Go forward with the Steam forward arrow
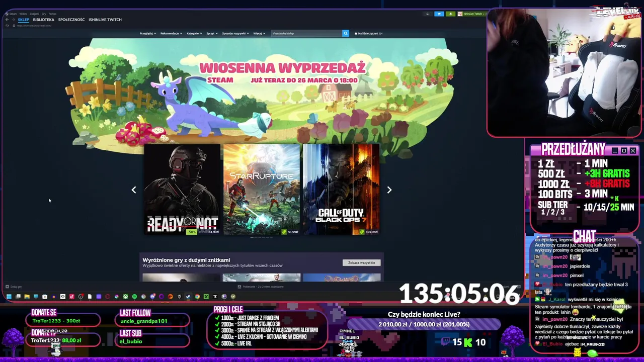The width and height of the screenshot is (644, 362). 14,20
